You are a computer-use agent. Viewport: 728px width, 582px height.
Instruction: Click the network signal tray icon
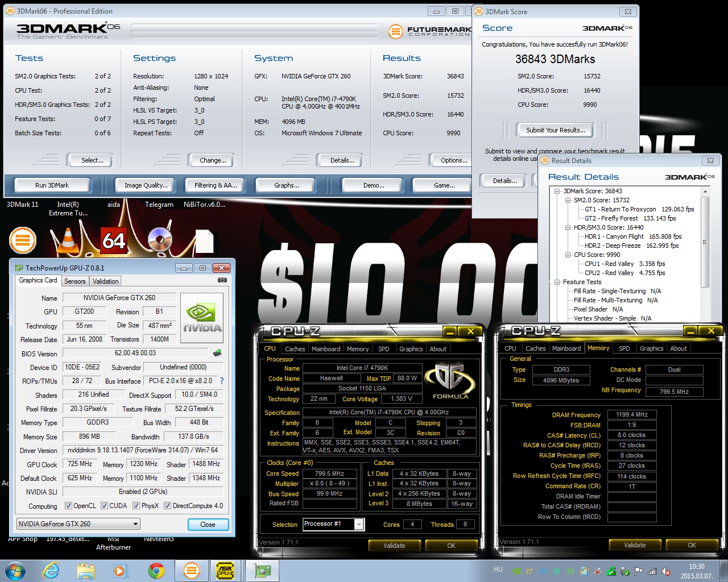pyautogui.click(x=652, y=571)
